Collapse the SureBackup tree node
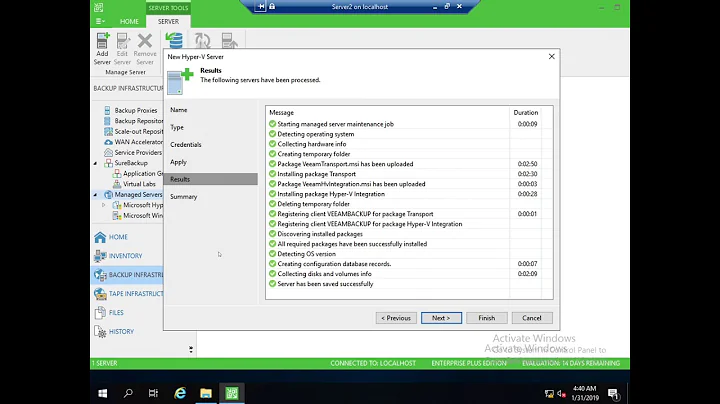 click(x=96, y=163)
